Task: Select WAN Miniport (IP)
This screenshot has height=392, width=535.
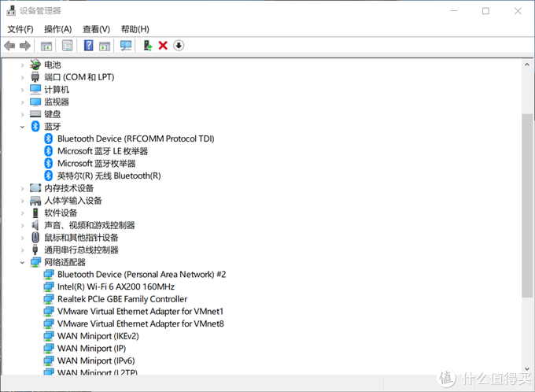Action: [91, 348]
